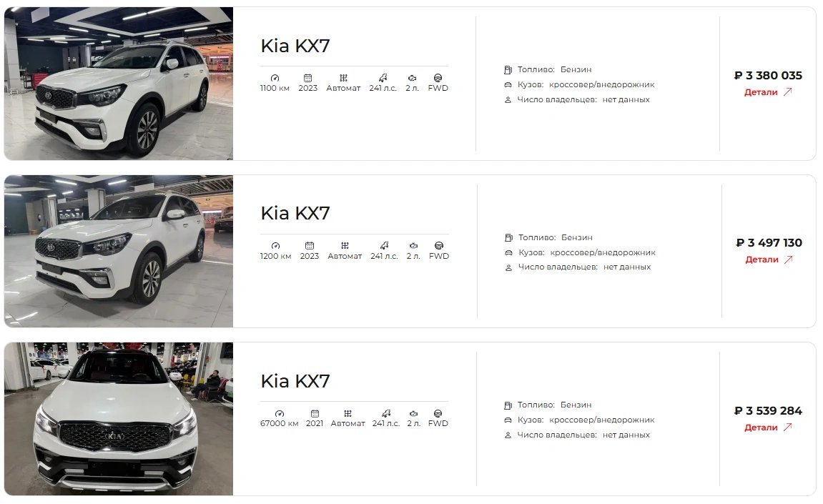View front-facing photo of 2021 Kia KX7
The width and height of the screenshot is (823, 504).
point(119,419)
